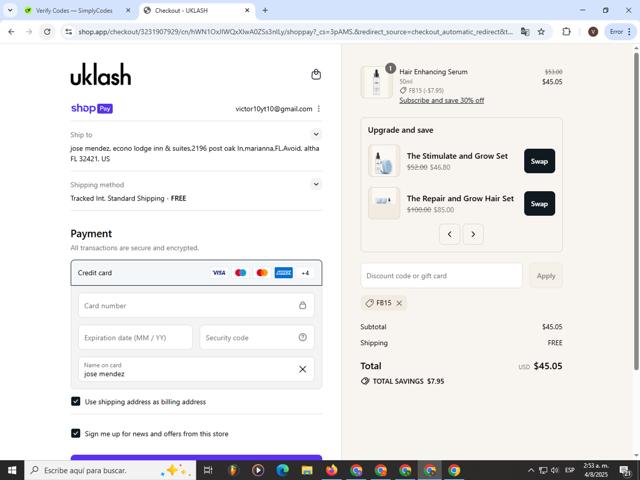Close the Checkout - UKLASH tab

click(247, 11)
